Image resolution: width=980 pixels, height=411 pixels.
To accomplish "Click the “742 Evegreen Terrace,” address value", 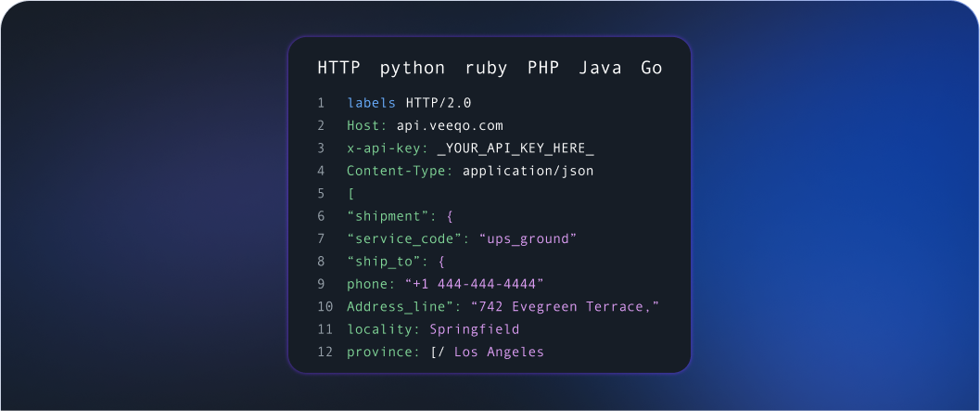I will 566,306.
